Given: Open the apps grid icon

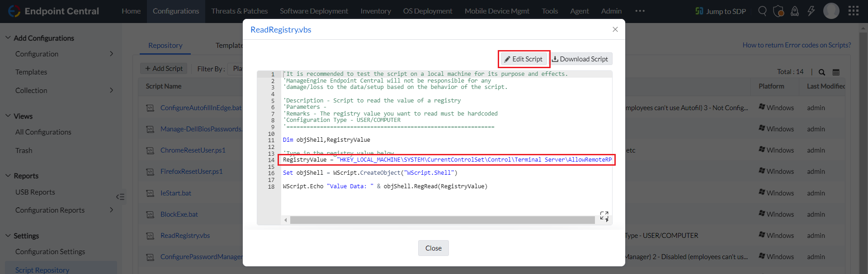Looking at the screenshot, I should tap(854, 11).
